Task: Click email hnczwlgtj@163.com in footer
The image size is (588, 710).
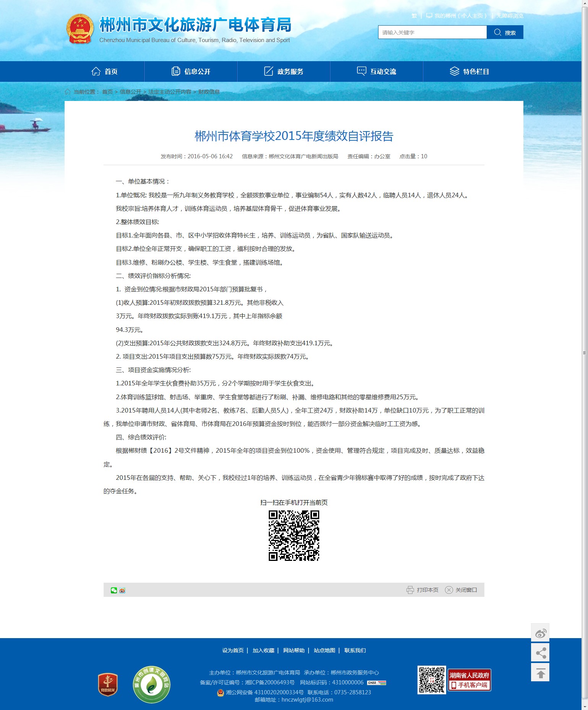Action: (307, 700)
